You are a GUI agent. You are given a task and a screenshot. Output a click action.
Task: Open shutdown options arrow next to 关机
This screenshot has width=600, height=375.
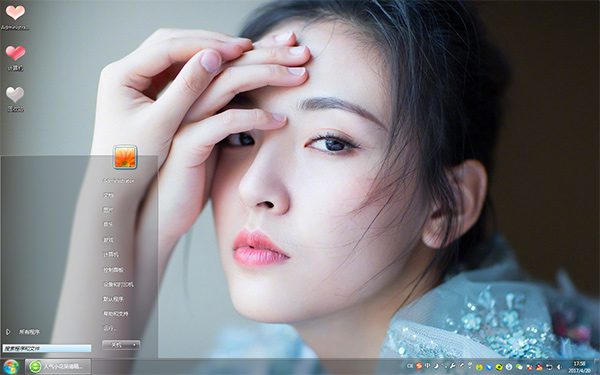[135, 345]
